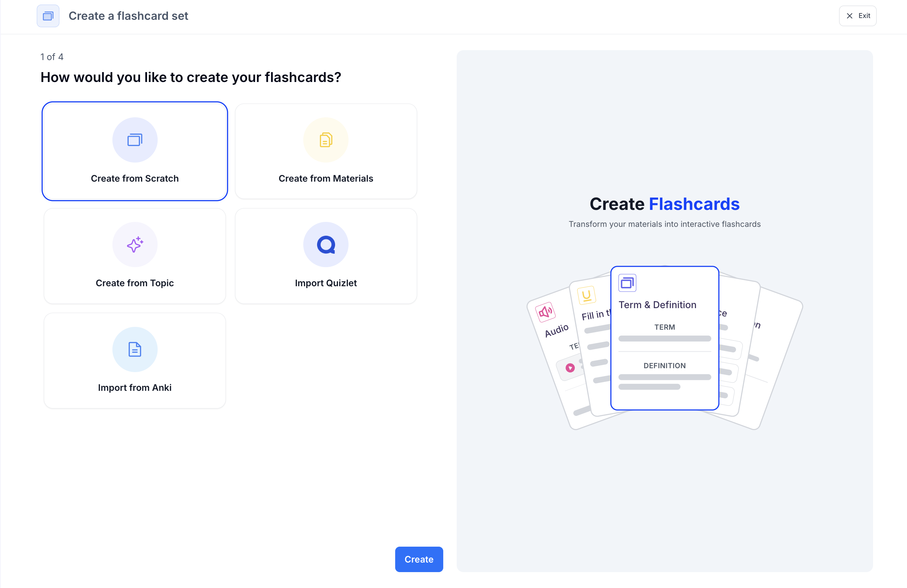
Task: Click the yellow documents icon for Materials
Action: click(x=326, y=140)
